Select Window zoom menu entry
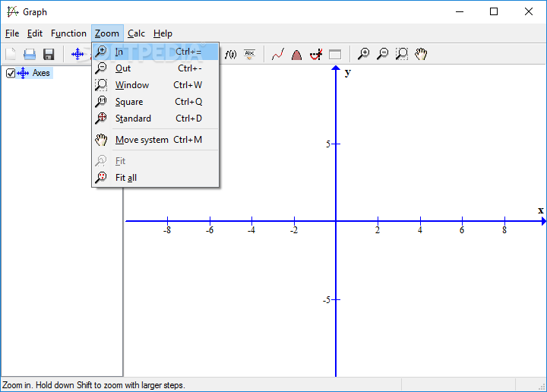Image resolution: width=547 pixels, height=392 pixels. coord(155,85)
